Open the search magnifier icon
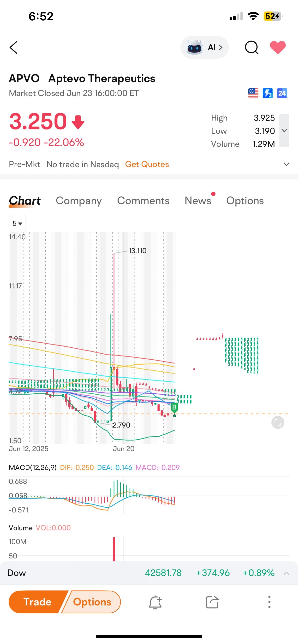 [251, 47]
